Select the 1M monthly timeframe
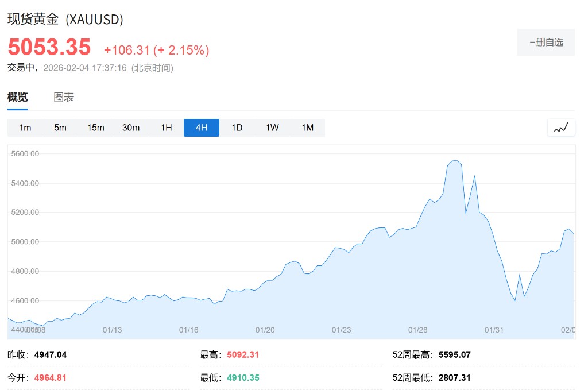The image size is (588, 390). point(308,128)
